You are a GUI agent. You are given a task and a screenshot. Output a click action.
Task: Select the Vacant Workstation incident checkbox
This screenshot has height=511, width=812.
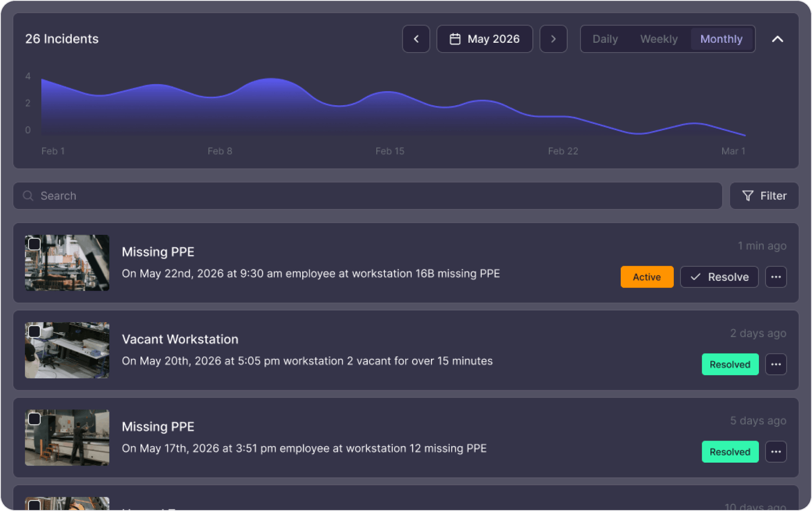[34, 331]
